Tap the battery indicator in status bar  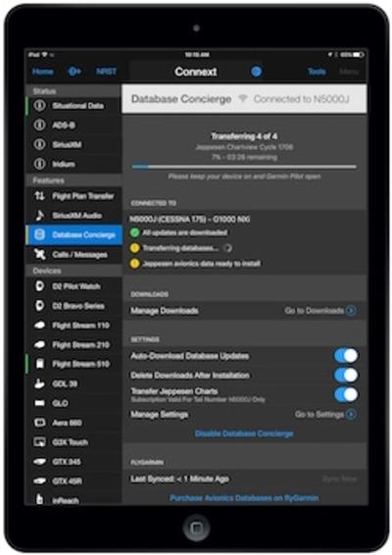[x=358, y=55]
